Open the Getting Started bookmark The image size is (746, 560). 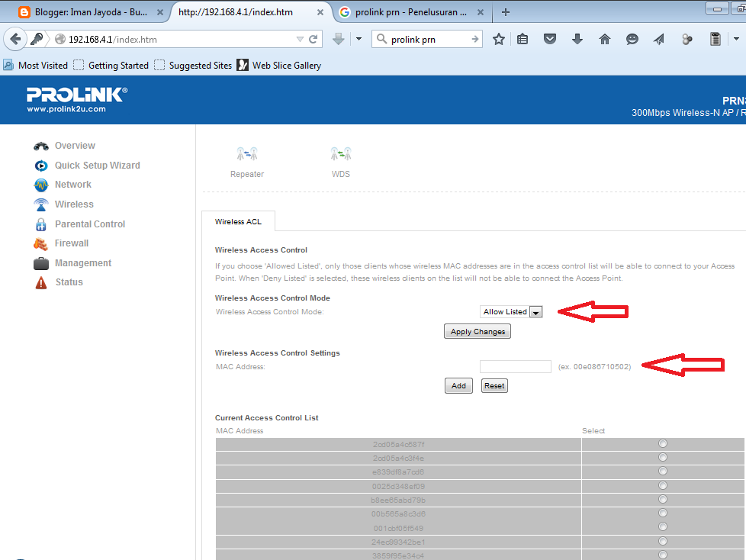[111, 65]
